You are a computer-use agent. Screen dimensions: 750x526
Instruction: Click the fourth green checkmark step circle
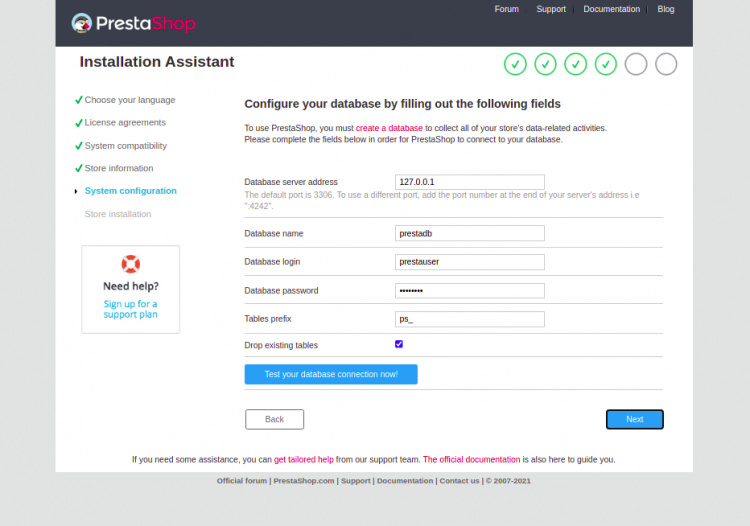pyautogui.click(x=606, y=64)
